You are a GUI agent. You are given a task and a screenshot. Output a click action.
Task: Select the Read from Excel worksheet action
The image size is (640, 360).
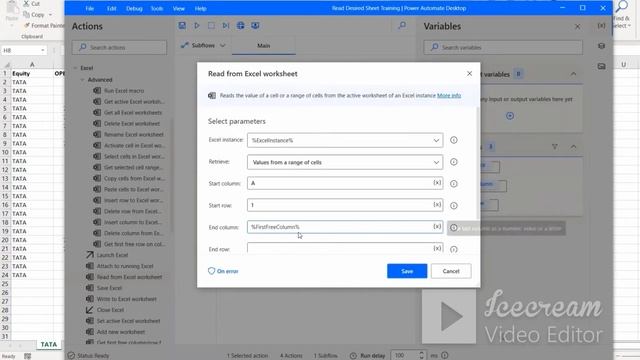[x=124, y=277]
